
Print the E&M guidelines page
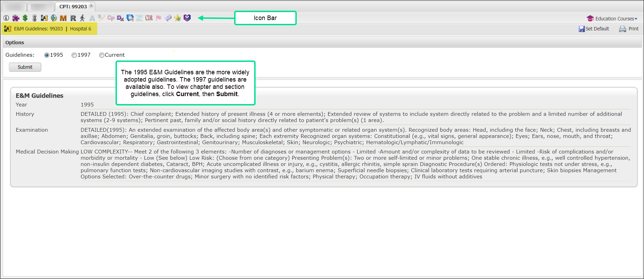coord(629,29)
